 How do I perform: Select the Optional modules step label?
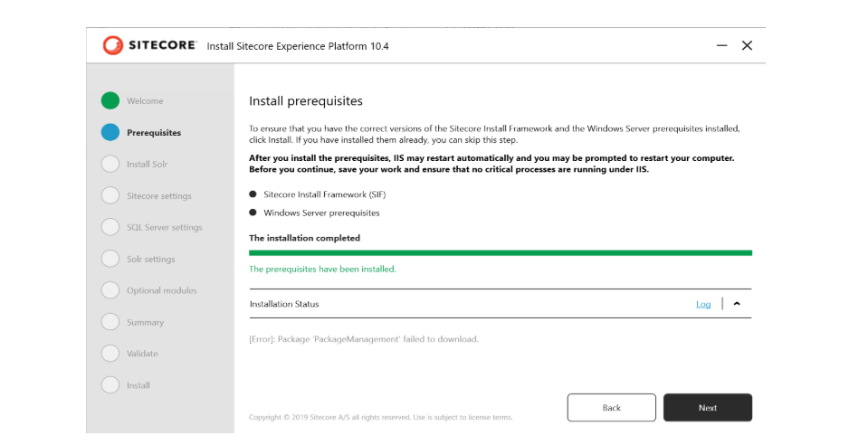[162, 290]
